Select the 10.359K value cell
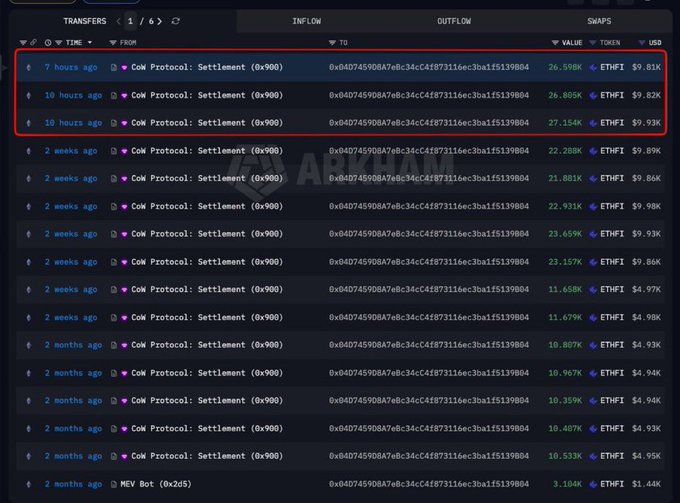 pyautogui.click(x=565, y=401)
